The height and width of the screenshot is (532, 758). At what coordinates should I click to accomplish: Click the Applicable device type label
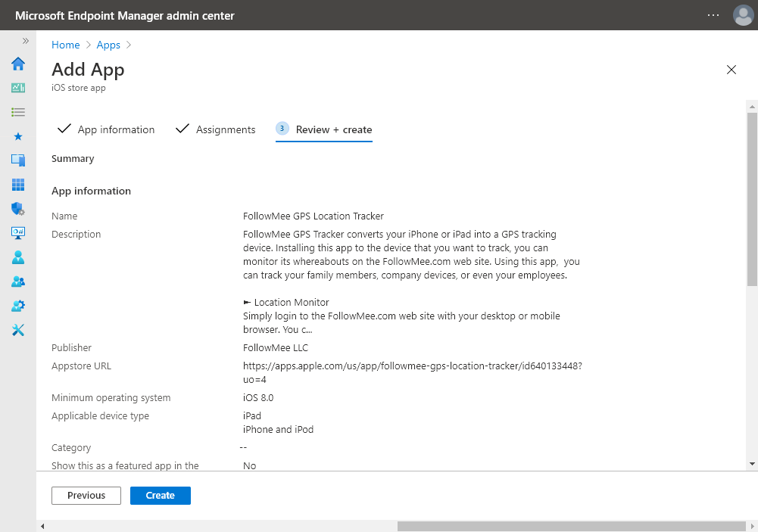pyautogui.click(x=100, y=415)
